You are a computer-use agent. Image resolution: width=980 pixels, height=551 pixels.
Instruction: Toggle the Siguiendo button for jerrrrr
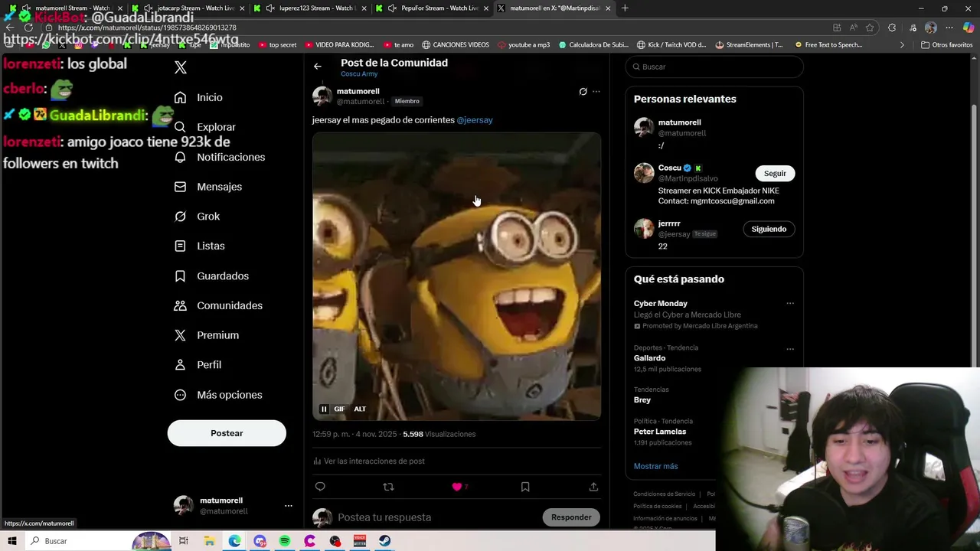click(769, 229)
